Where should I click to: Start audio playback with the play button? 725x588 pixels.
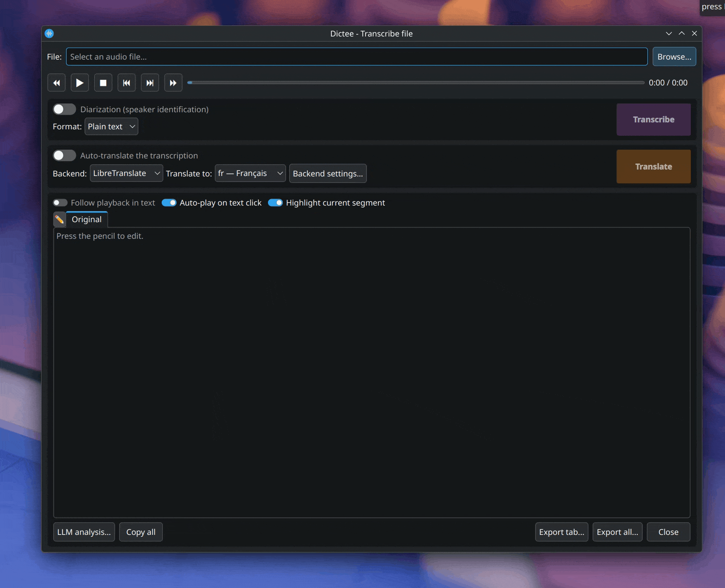point(79,83)
